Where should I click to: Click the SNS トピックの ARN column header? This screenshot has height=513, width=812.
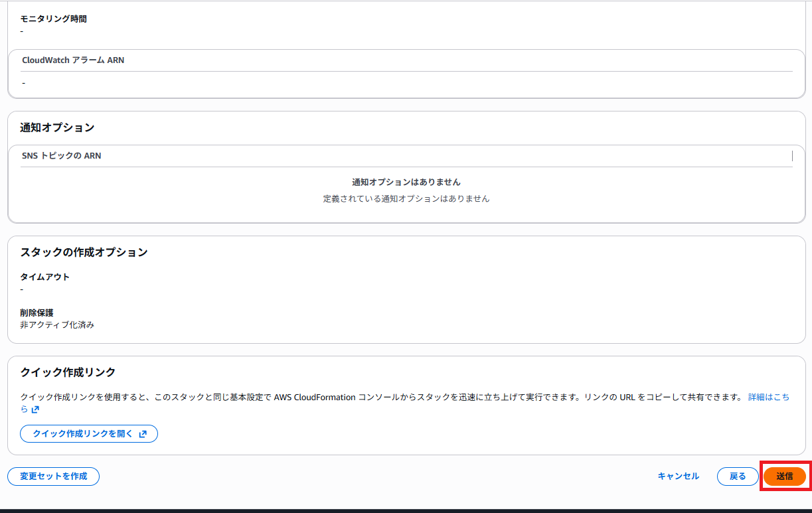[61, 155]
